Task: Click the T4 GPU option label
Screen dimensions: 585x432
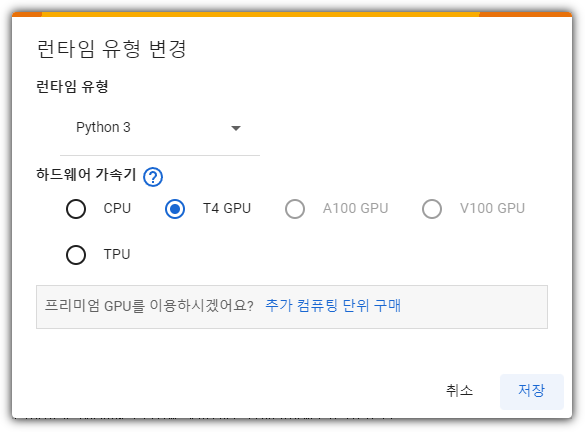Action: 227,208
